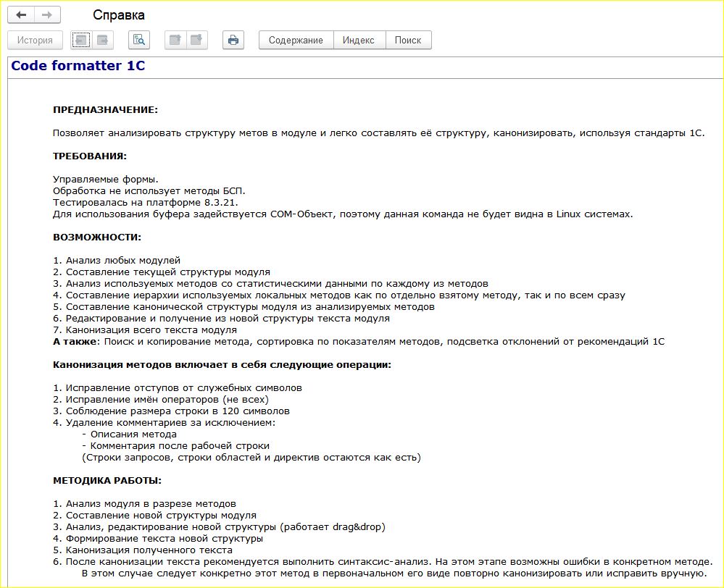This screenshot has width=724, height=588.
Task: Click the next section down-arrow icon
Action: [196, 40]
